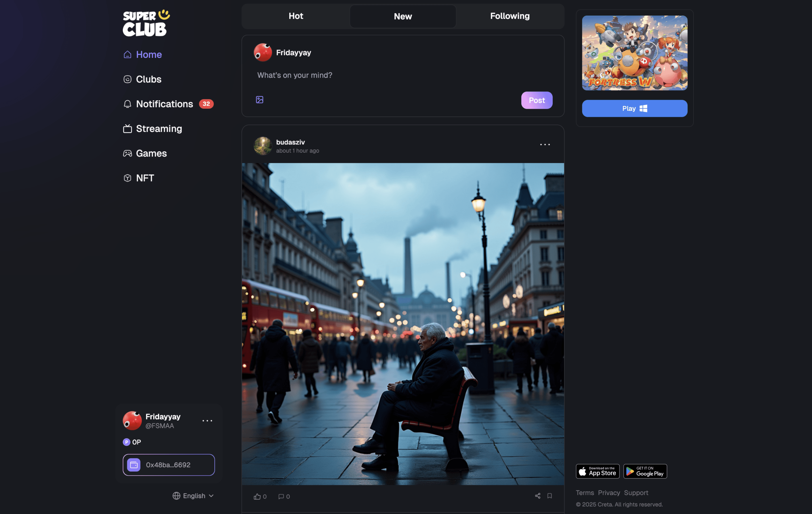Switch to the Following feed tab
Viewport: 812px width, 514px height.
point(510,16)
